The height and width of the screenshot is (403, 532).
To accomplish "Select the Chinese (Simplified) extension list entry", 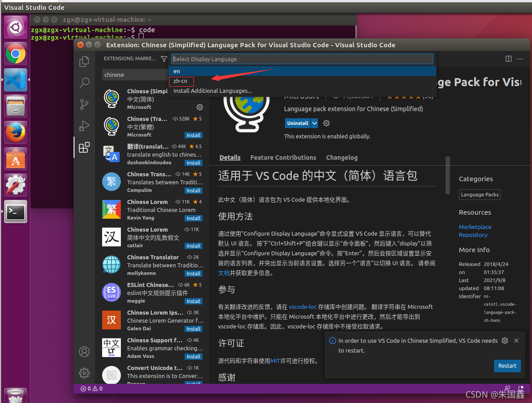I will pos(153,99).
